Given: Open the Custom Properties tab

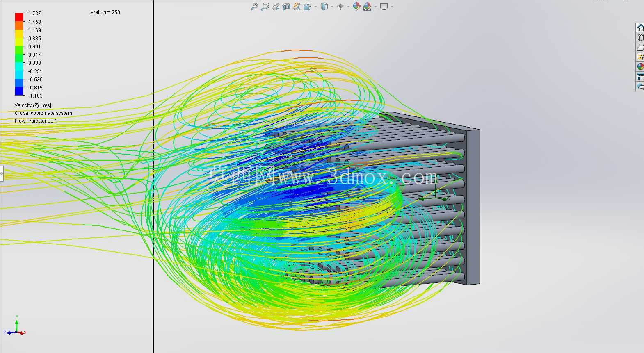Looking at the screenshot, I should pos(640,77).
